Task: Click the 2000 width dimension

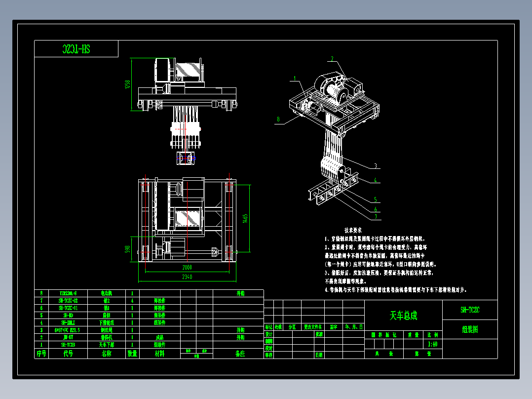Action: (x=187, y=268)
